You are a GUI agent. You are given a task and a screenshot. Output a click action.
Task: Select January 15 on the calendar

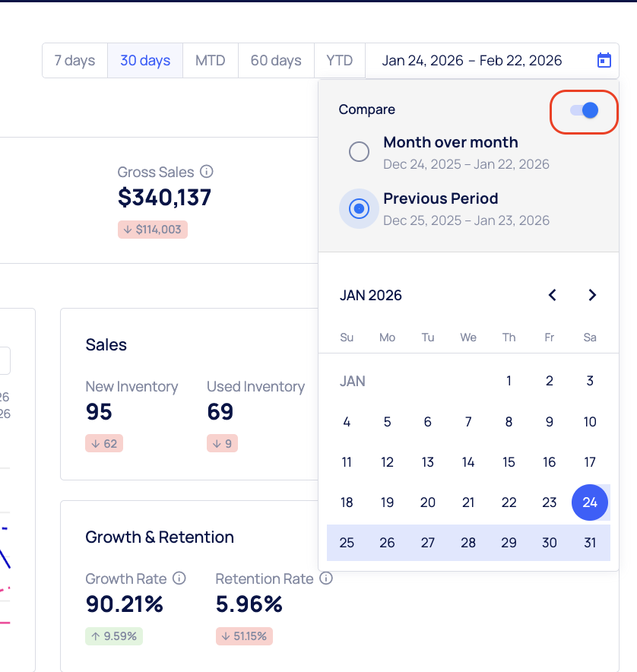coord(509,462)
